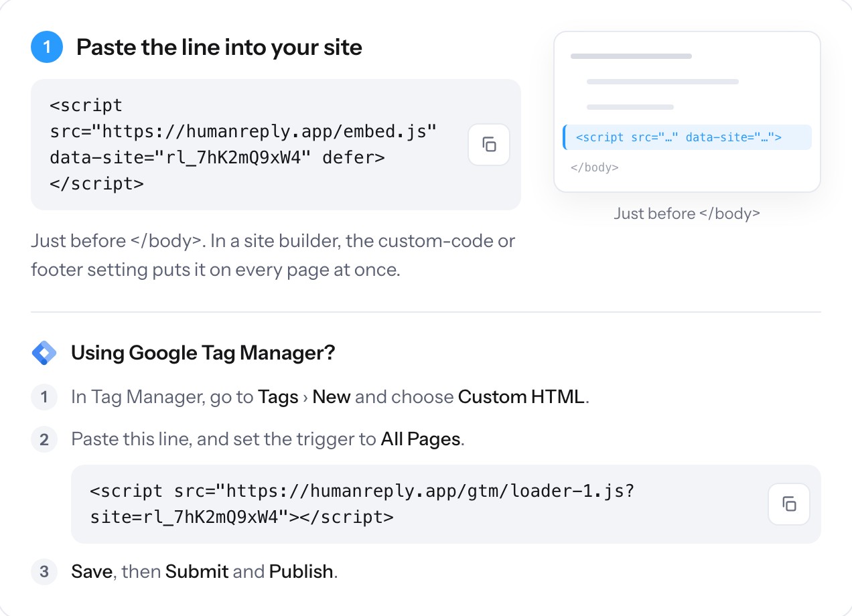Click the 'Using Google Tag Manager?' heading
This screenshot has width=852, height=616.
(203, 353)
